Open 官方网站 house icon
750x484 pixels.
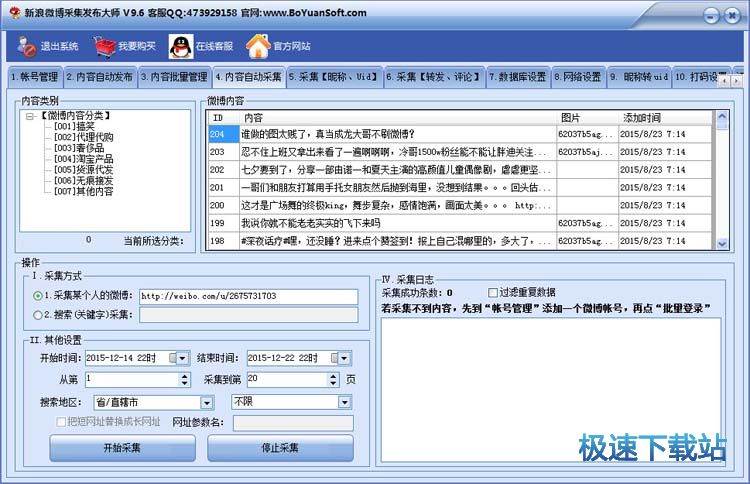(x=258, y=46)
